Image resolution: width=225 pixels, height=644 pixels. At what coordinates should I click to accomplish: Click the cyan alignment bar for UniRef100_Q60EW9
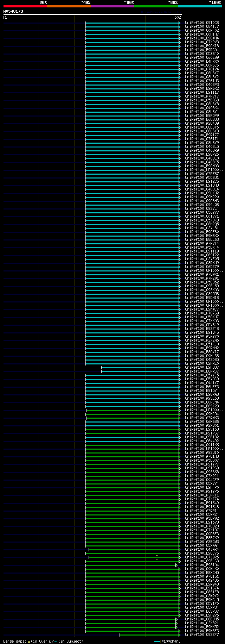click(132, 58)
